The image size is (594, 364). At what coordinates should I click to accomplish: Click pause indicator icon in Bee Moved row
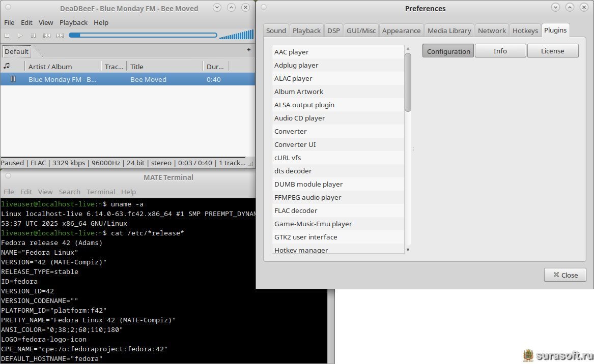13,79
